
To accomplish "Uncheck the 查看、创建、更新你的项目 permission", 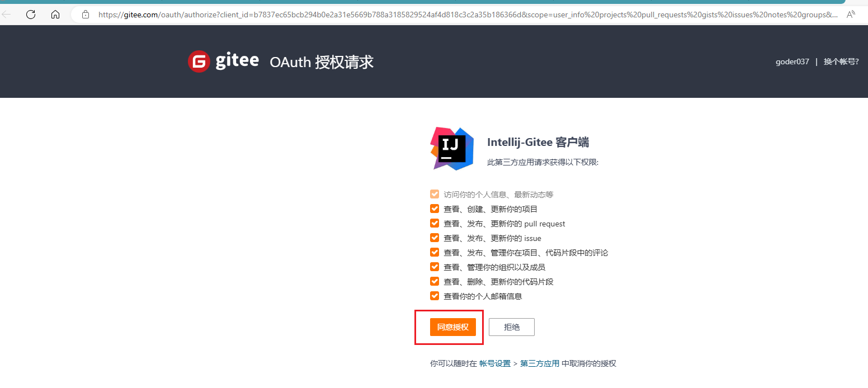I will coord(435,209).
